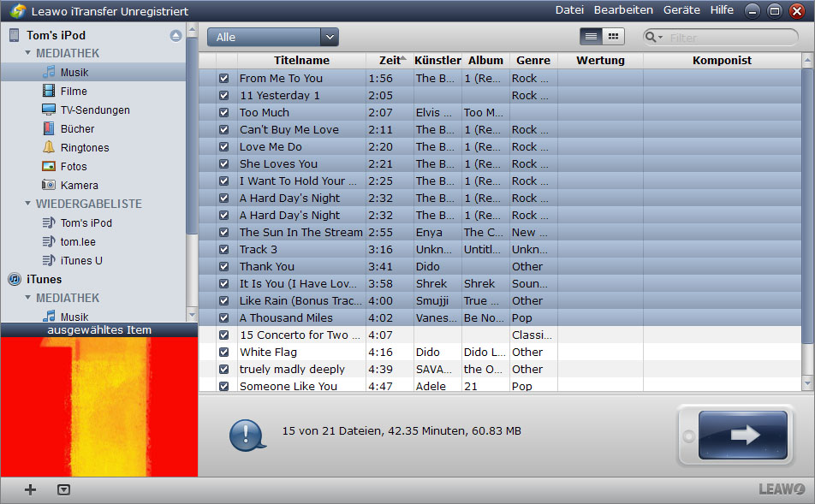Uncheck the From Me To You checkbox
This screenshot has height=504, width=815.
224,79
